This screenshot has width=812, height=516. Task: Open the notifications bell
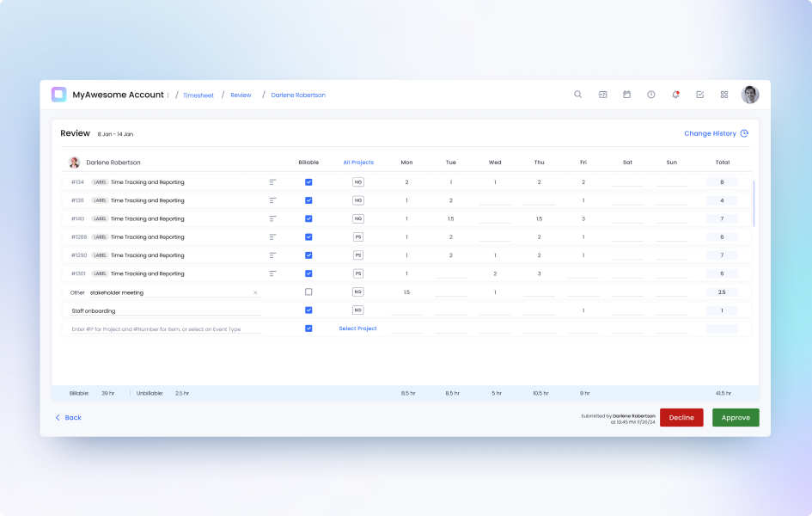(675, 95)
